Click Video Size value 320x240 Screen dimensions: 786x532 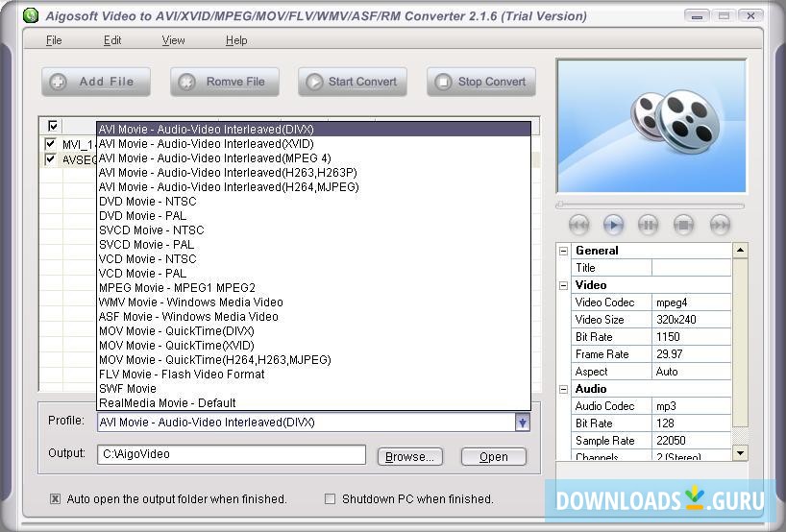[x=691, y=320]
